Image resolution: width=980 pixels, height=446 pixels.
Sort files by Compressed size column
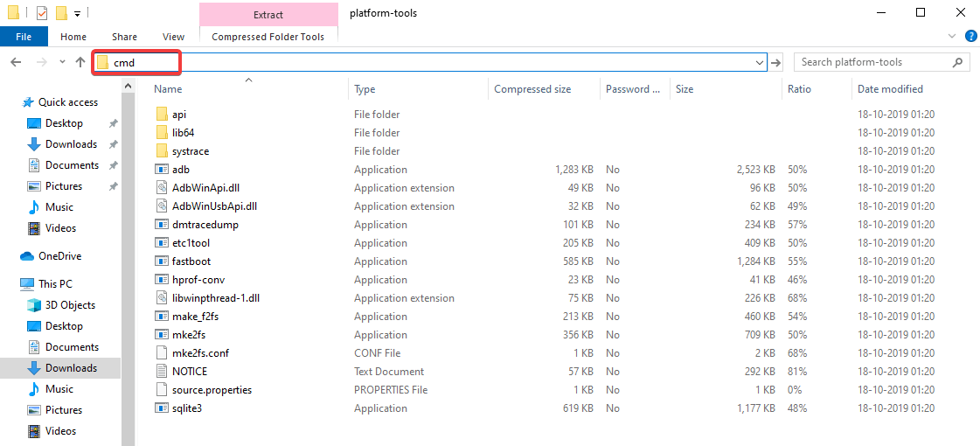pyautogui.click(x=532, y=89)
